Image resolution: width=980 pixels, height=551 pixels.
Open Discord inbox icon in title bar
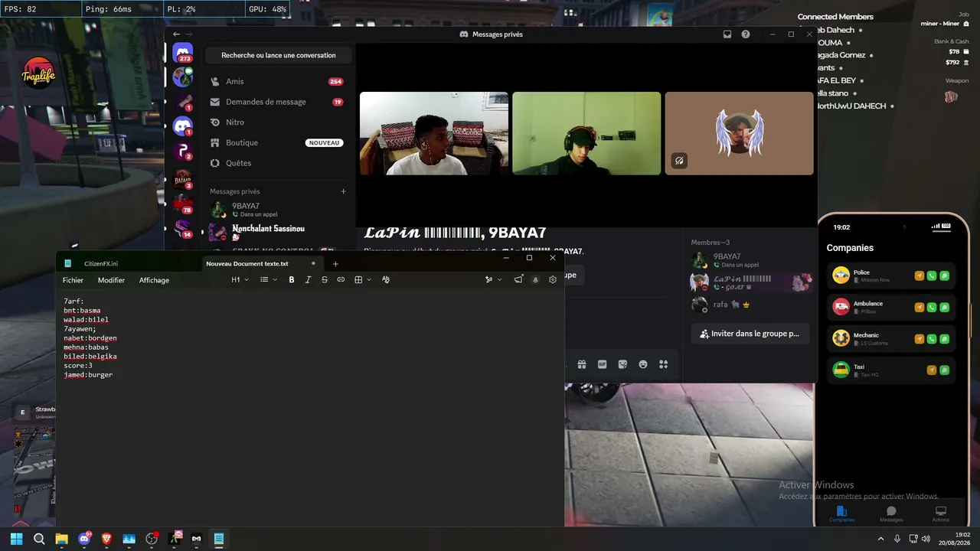pos(727,34)
